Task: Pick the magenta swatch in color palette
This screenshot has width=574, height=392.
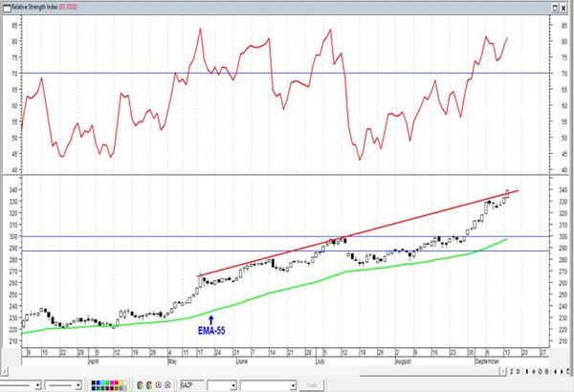Action: point(112,382)
